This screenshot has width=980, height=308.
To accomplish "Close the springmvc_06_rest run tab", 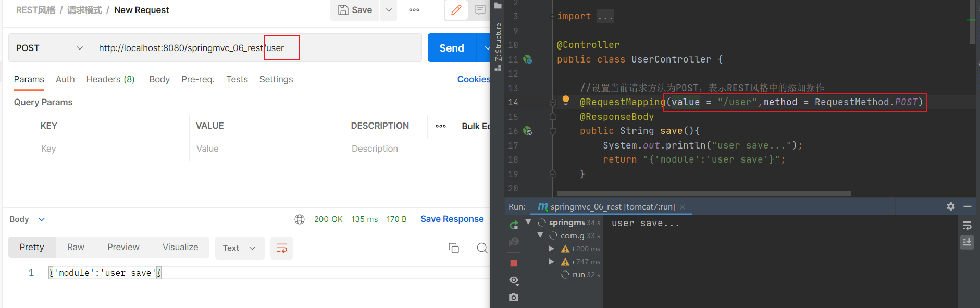I will tap(683, 207).
